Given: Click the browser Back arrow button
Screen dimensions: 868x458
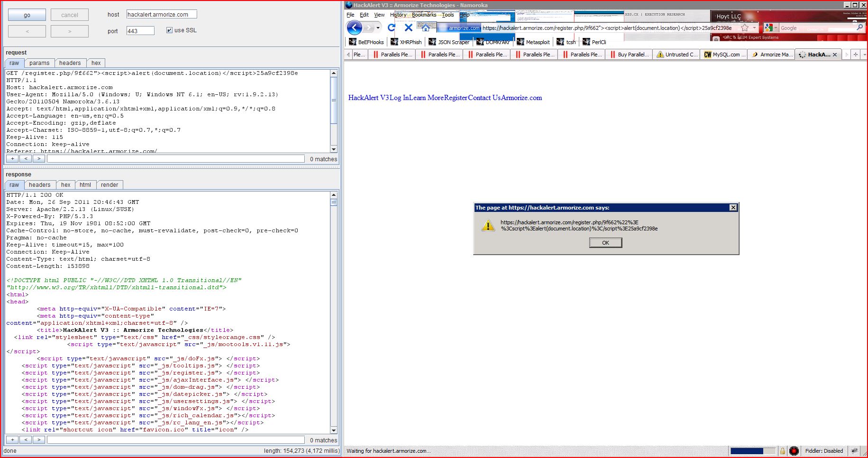Looking at the screenshot, I should (x=355, y=27).
